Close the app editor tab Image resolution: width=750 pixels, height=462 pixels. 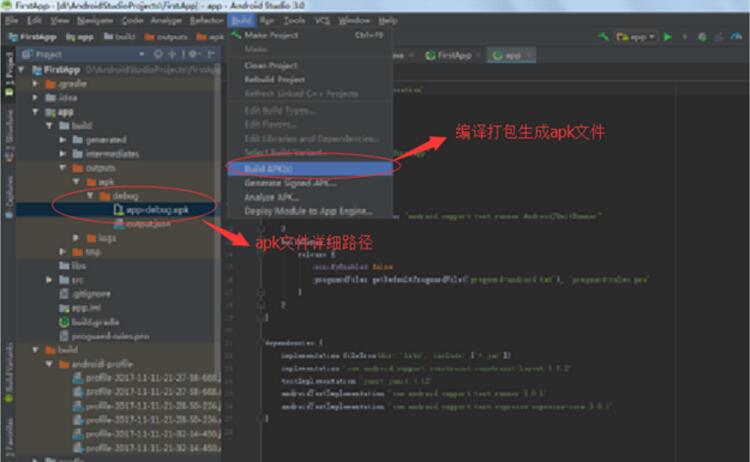coord(528,55)
